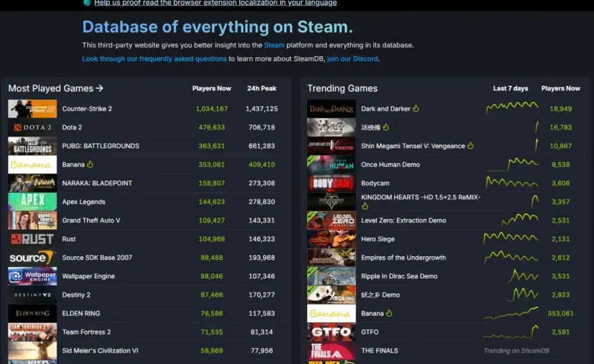This screenshot has height=364, width=594.
Task: Click flame icon next to Shin Megami Tensei V
Action: (470, 146)
